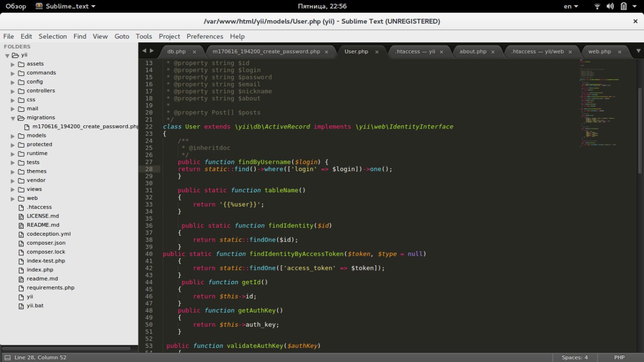Close the db.php tab
The width and height of the screenshot is (644, 362).
[x=194, y=52]
